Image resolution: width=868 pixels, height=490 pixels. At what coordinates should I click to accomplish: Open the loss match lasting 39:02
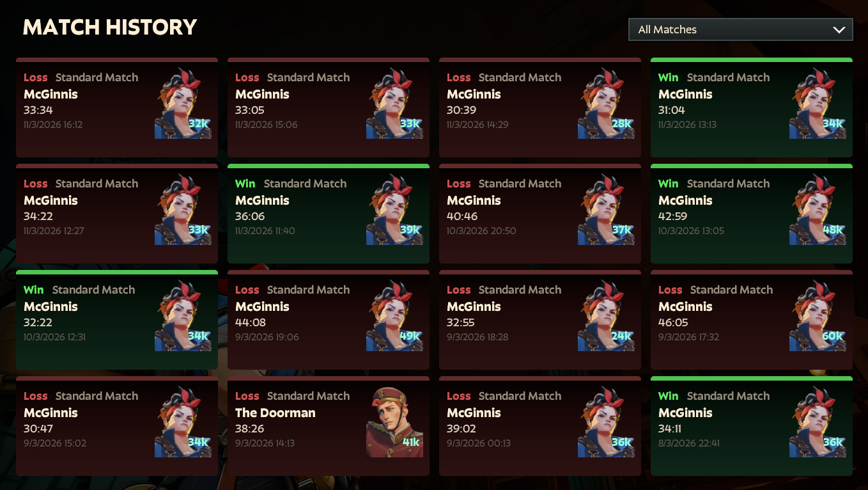tap(540, 426)
